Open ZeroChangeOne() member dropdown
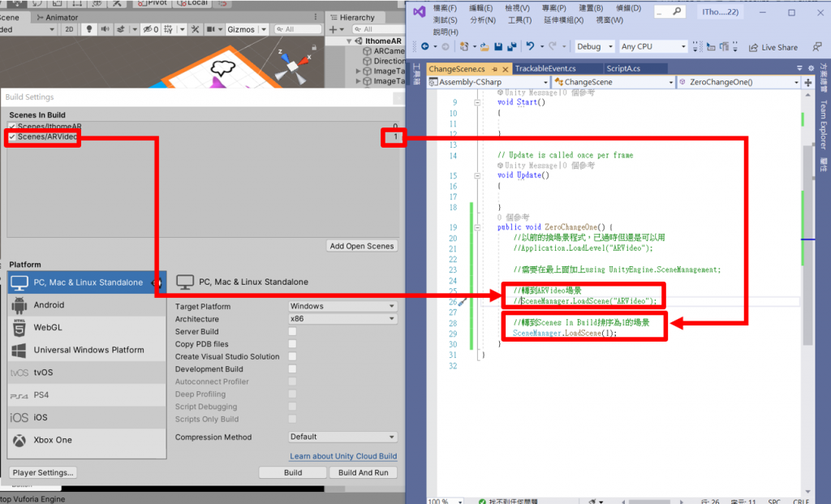The width and height of the screenshot is (831, 504). tap(738, 82)
